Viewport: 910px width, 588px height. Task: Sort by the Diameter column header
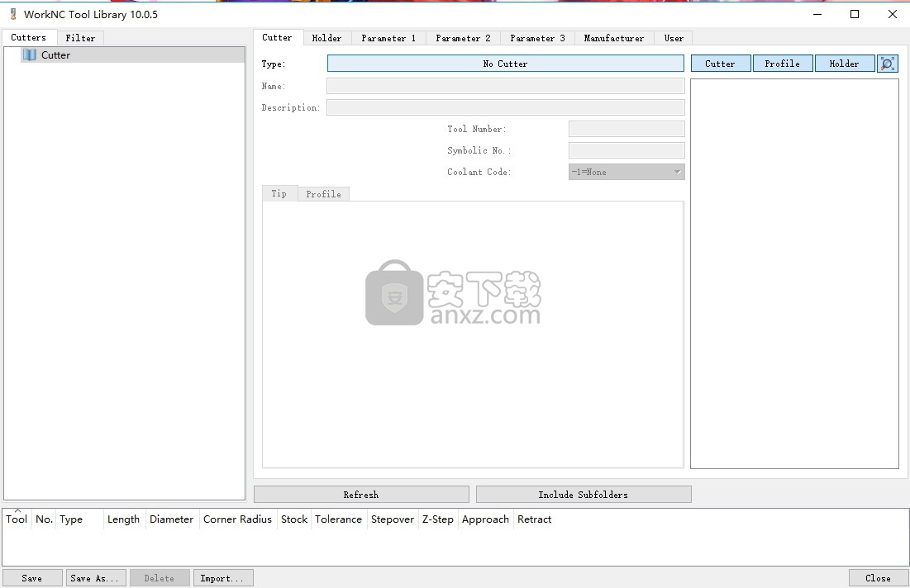[x=172, y=519]
